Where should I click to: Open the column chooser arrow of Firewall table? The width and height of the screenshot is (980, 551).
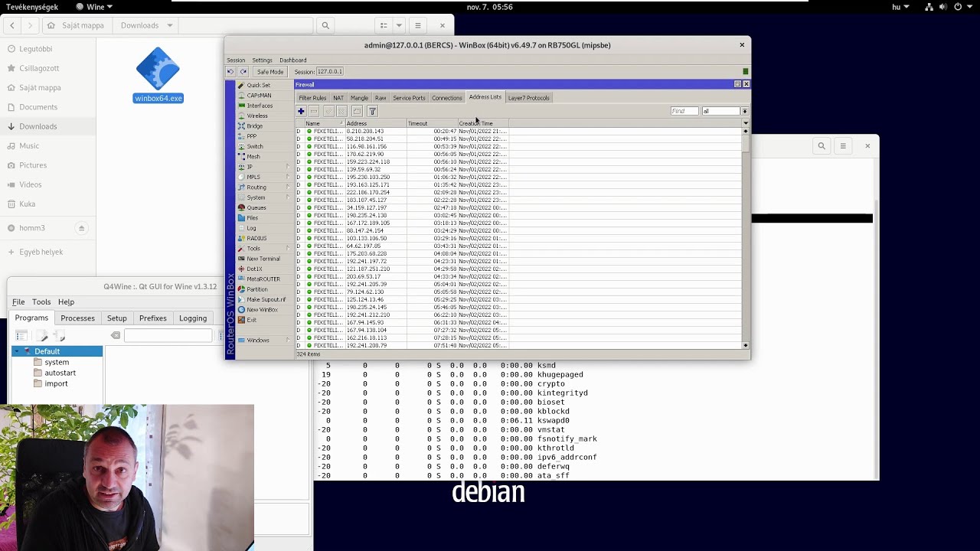pos(745,123)
